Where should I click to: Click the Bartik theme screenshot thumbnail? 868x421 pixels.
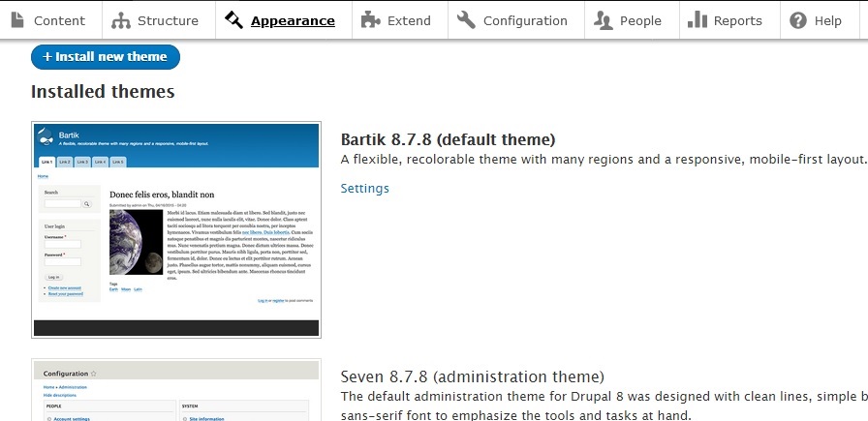tap(176, 229)
